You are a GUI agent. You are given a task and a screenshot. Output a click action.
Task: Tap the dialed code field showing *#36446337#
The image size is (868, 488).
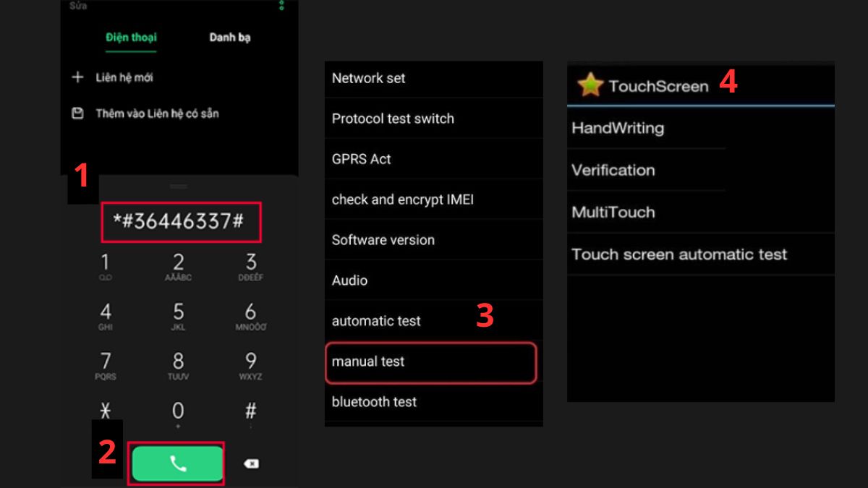coord(181,223)
